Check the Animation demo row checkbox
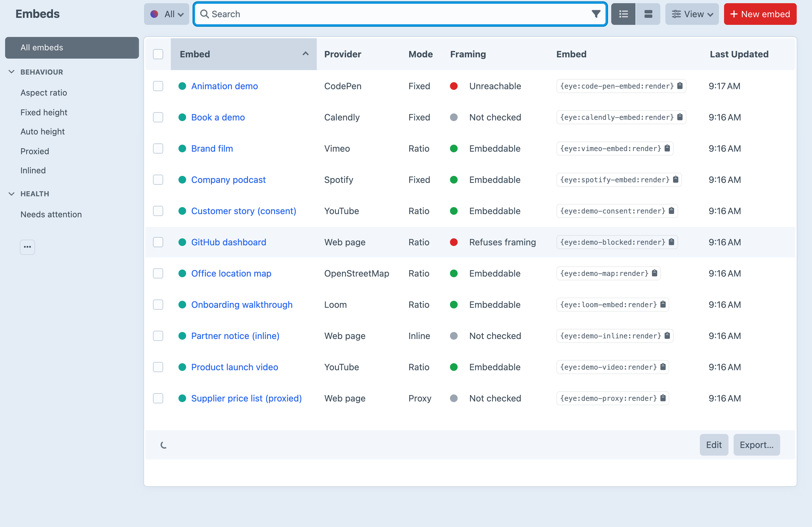The width and height of the screenshot is (812, 527). pos(158,86)
